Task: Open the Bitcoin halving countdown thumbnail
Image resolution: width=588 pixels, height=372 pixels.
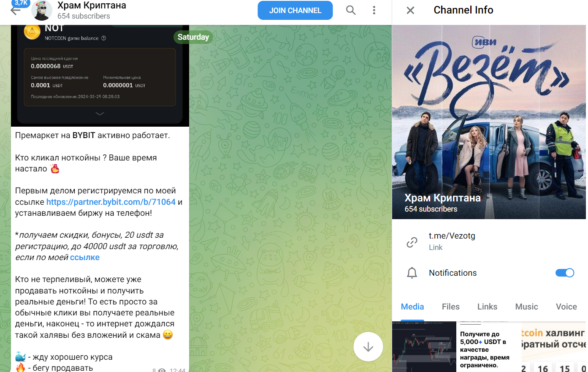Action: point(554,347)
